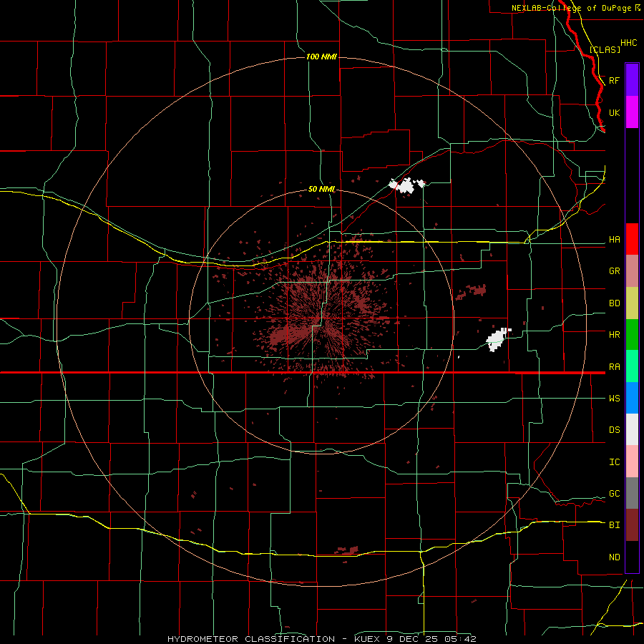This screenshot has width=644, height=644.
Task: Click the red HA legend swatch
Action: [x=632, y=239]
